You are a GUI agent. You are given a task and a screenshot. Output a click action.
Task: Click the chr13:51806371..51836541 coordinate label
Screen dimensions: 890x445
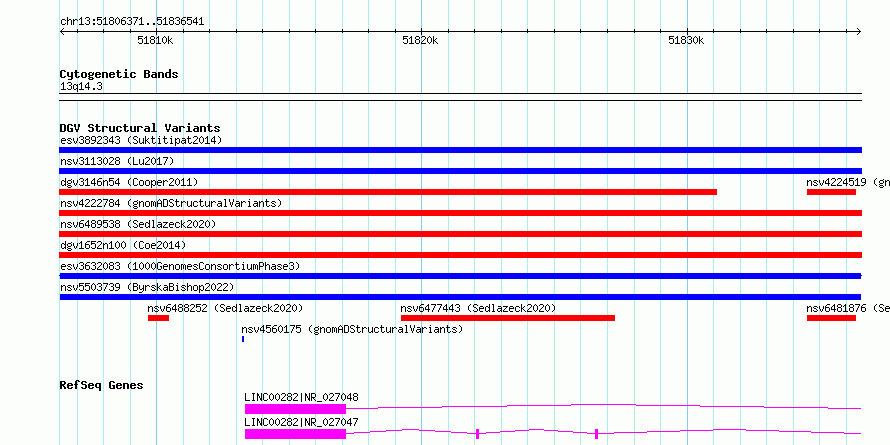pyautogui.click(x=132, y=22)
